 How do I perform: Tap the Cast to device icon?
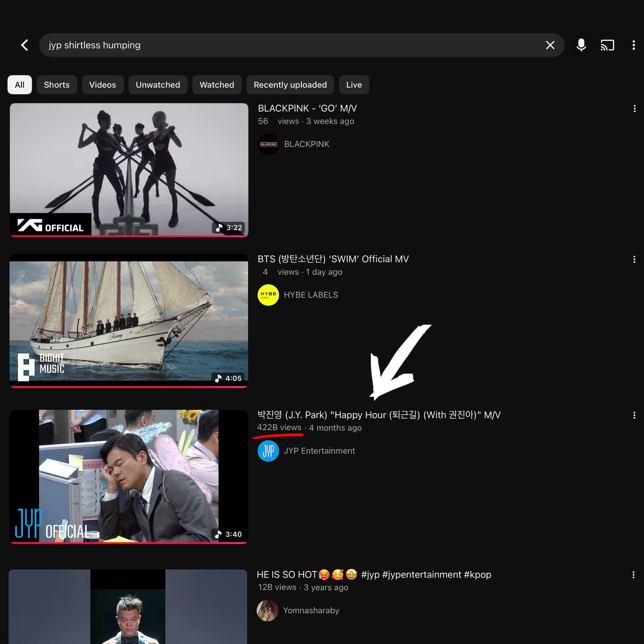(x=607, y=45)
